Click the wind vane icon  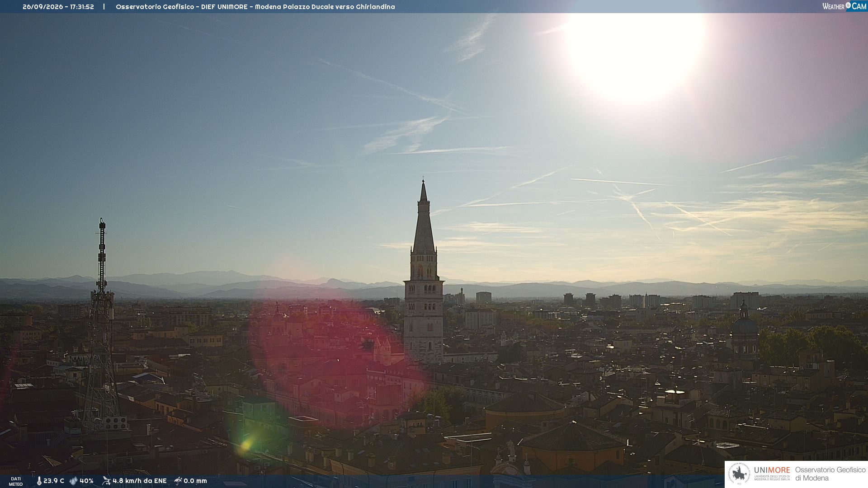tap(106, 481)
